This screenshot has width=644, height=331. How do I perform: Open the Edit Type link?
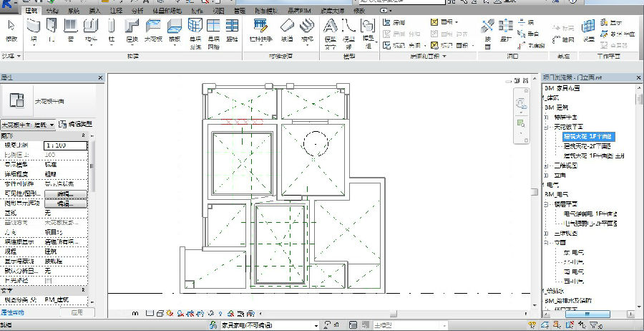(x=76, y=125)
